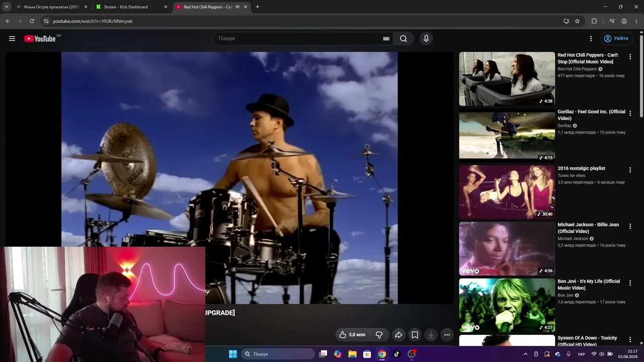Visit Tunes for vibes channel
This screenshot has width=644, height=362.
click(x=571, y=175)
